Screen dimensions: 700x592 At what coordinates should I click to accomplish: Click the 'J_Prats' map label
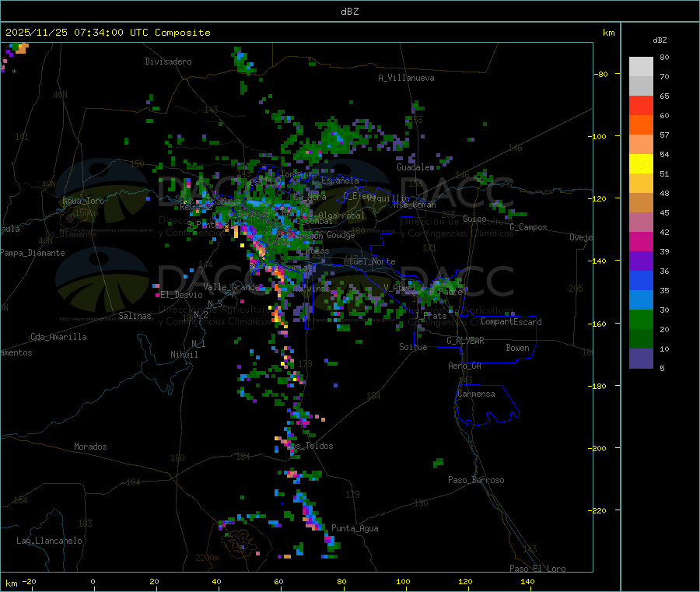432,316
